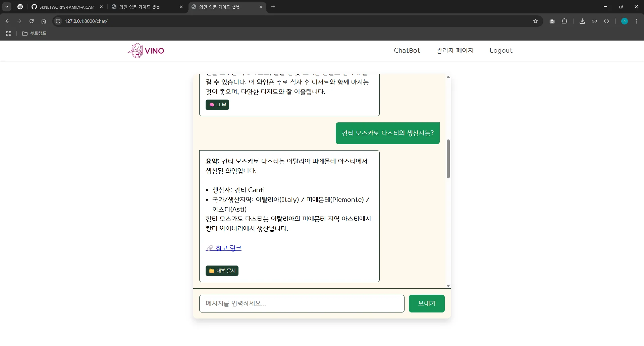Open the 참고 링크 reference link
Image resolution: width=644 pixels, height=346 pixels.
point(224,248)
